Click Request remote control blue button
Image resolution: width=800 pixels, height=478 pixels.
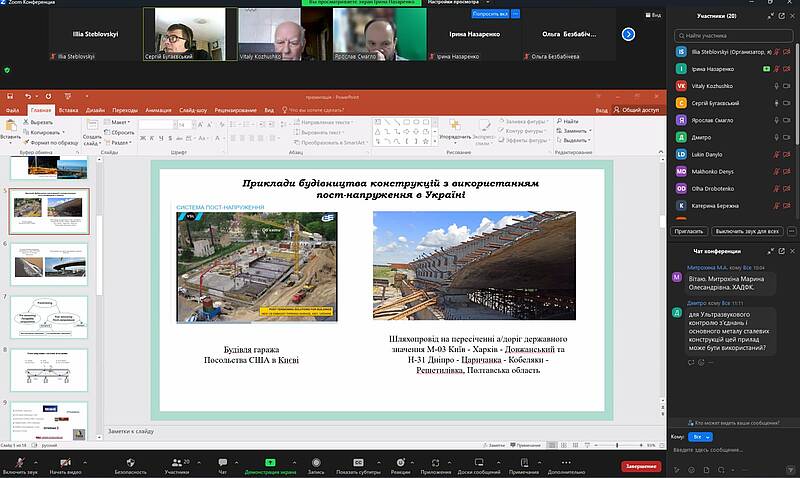tap(490, 14)
